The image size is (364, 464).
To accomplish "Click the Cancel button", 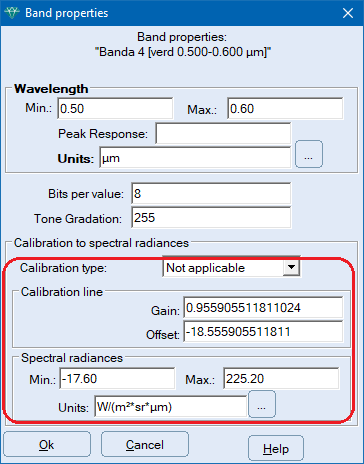I will [145, 444].
